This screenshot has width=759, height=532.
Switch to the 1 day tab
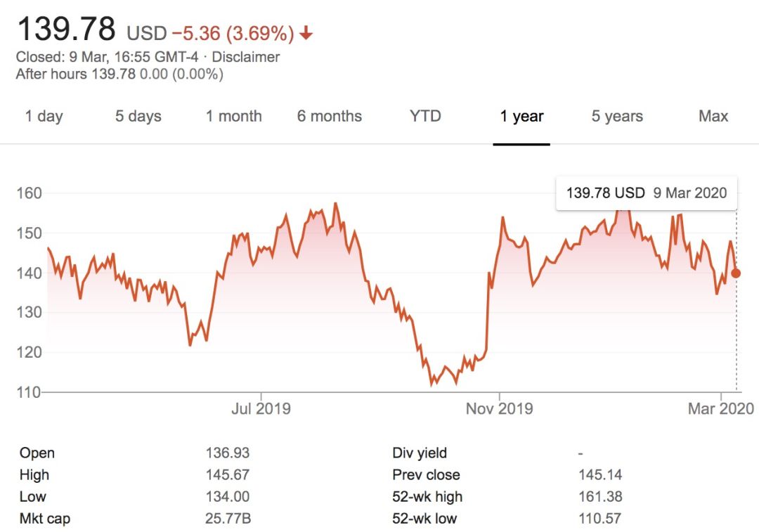tap(44, 116)
